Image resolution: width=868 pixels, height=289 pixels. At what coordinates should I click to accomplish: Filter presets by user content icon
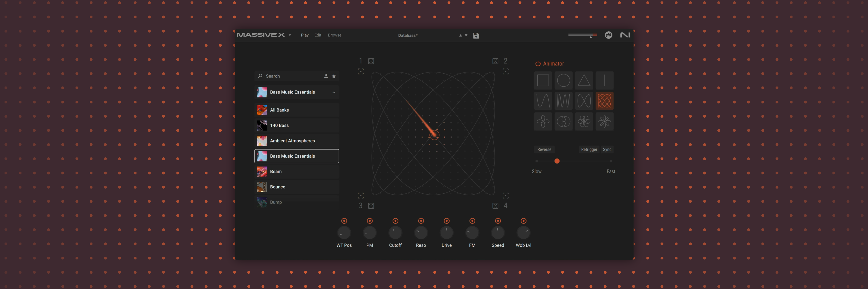coord(326,76)
